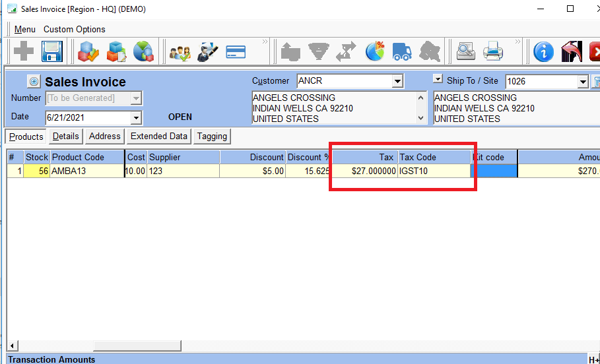Open the Ship To / Site dropdown 1026
The height and width of the screenshot is (364, 600).
click(x=582, y=82)
